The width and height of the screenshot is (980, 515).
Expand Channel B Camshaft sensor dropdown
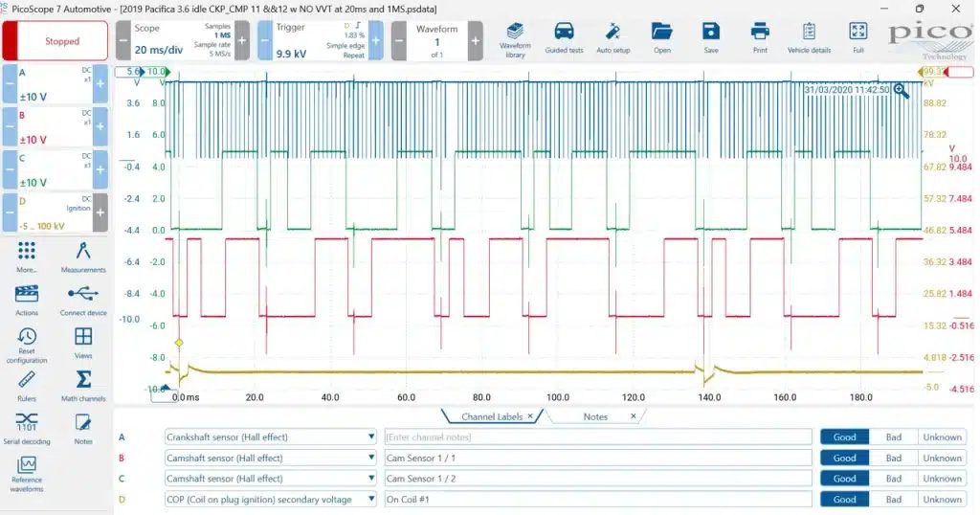[370, 458]
